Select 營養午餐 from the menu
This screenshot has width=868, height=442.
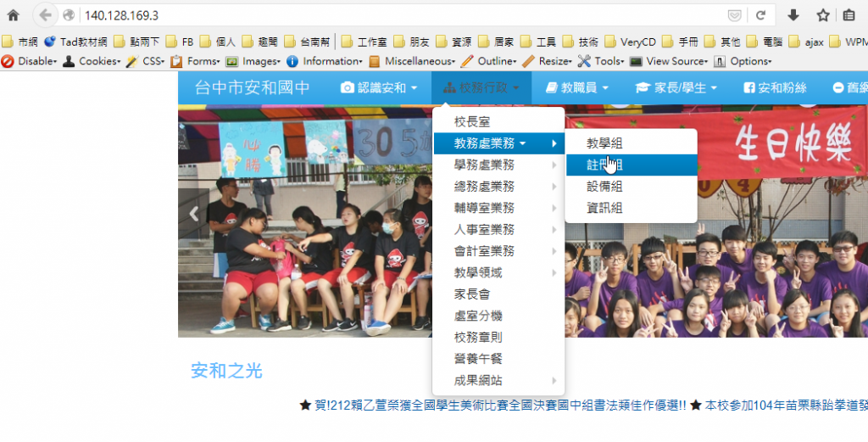tap(498, 359)
